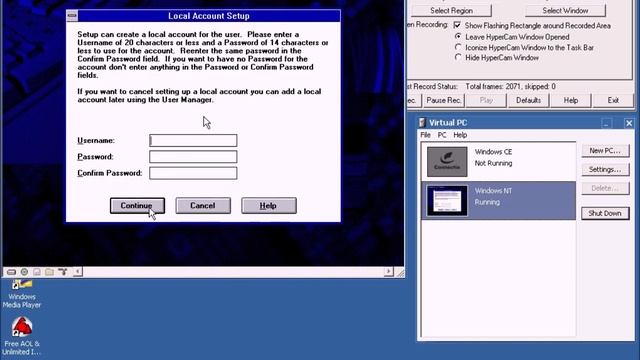
Task: Click HyperCam Select Window button
Action: pos(565,10)
